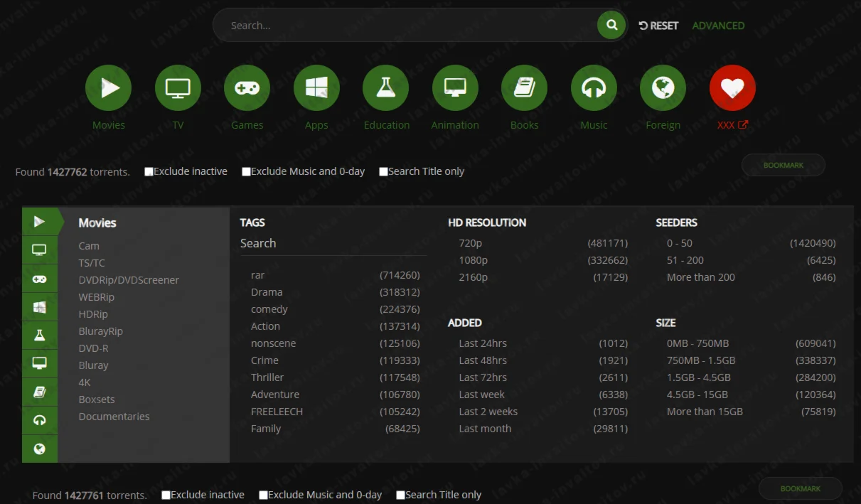Open ADVANCED search options

[x=718, y=26]
